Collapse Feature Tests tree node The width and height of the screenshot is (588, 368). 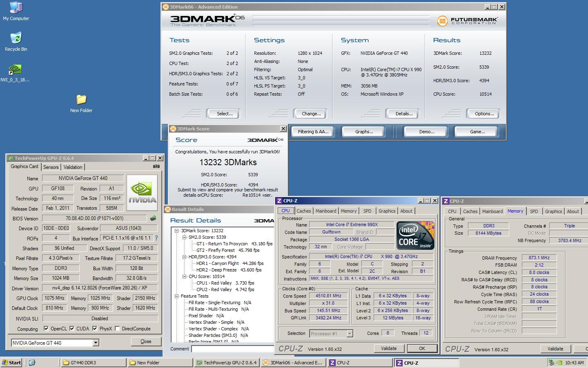pyautogui.click(x=177, y=296)
